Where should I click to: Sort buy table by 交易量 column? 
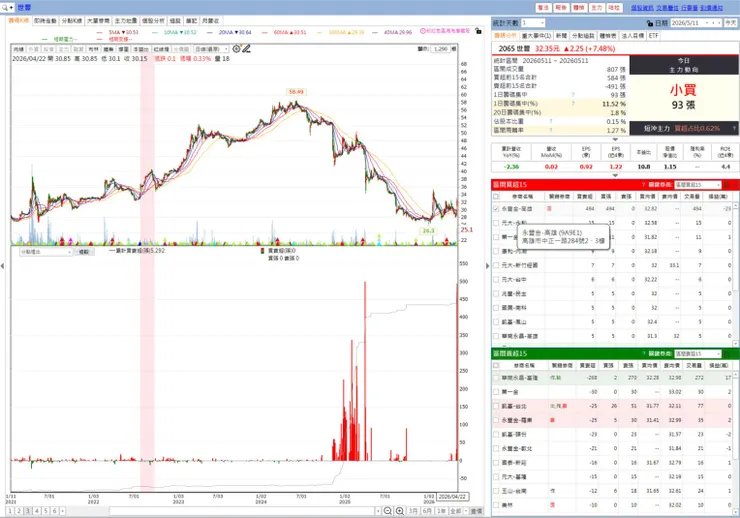692,196
